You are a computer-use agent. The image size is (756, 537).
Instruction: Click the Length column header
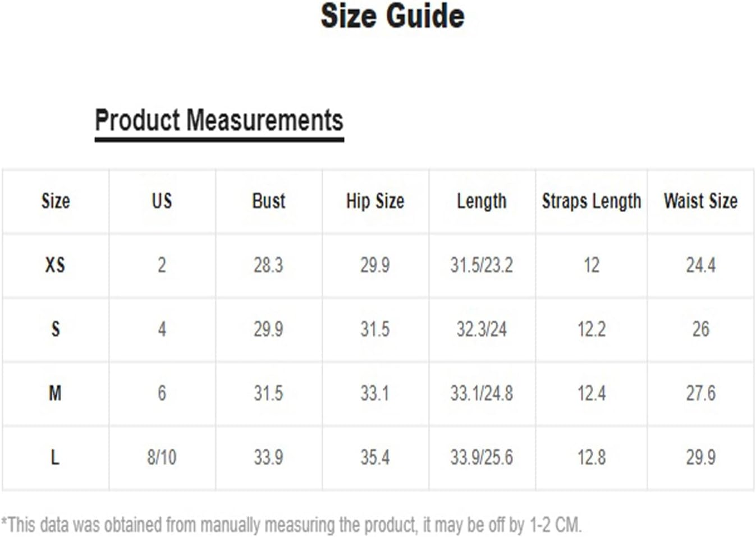482,201
